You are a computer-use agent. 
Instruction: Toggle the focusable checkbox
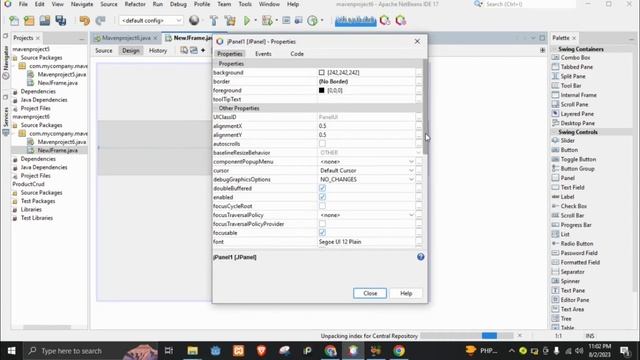(322, 233)
